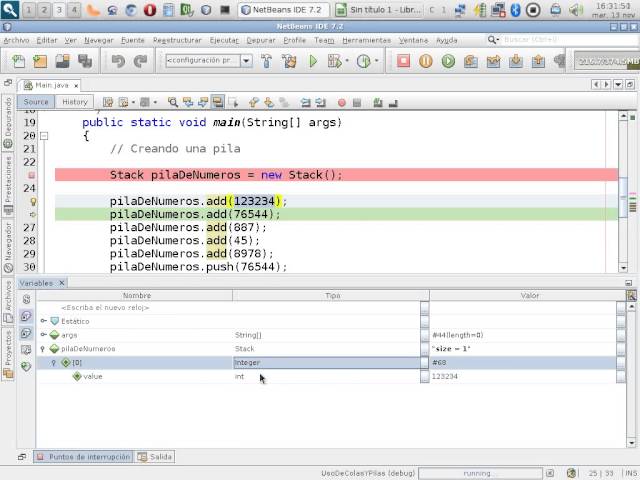Screen dimensions: 640x480
Task: Click the Next Bookmark icon
Action: tap(269, 102)
